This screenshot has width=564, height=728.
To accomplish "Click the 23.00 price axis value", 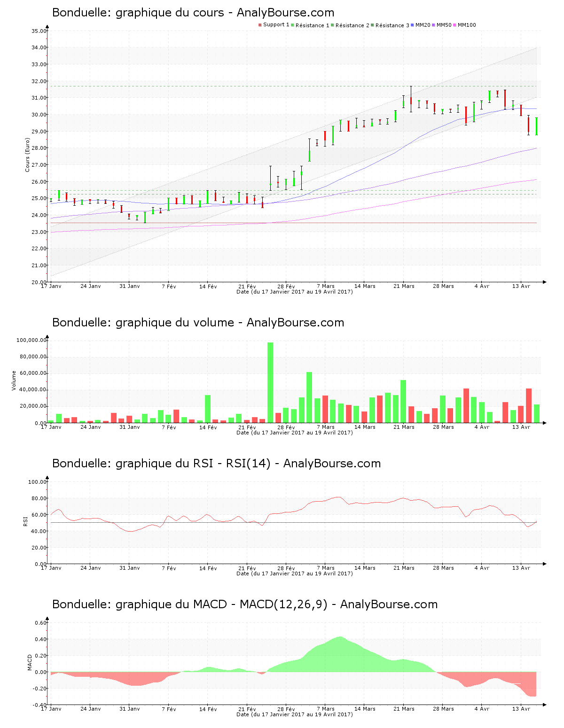I will coord(39,232).
